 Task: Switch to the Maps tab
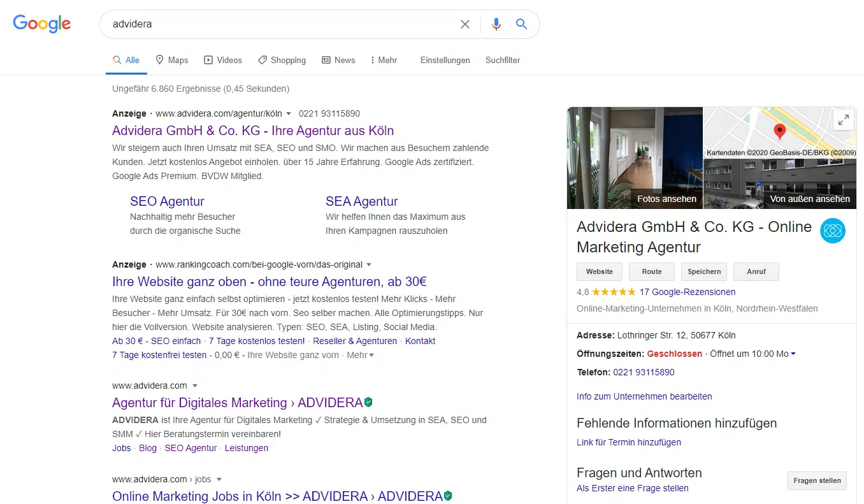coord(172,60)
